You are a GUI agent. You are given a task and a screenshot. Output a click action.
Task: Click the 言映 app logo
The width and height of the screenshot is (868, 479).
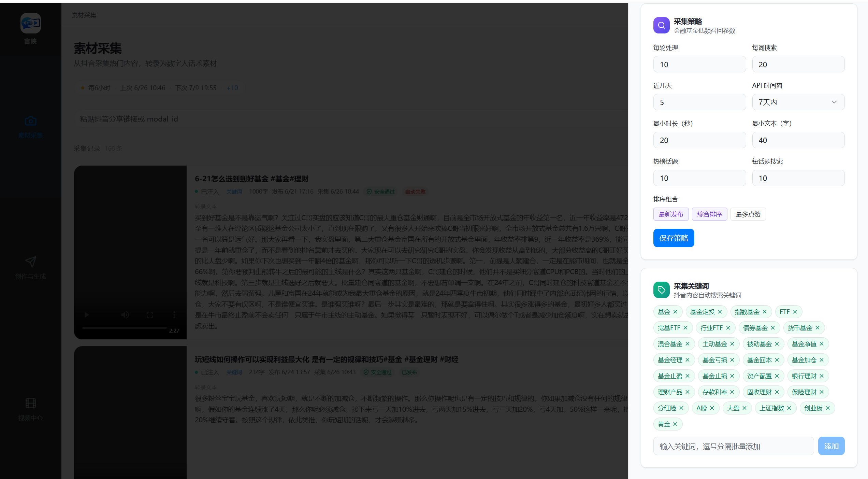pyautogui.click(x=30, y=23)
